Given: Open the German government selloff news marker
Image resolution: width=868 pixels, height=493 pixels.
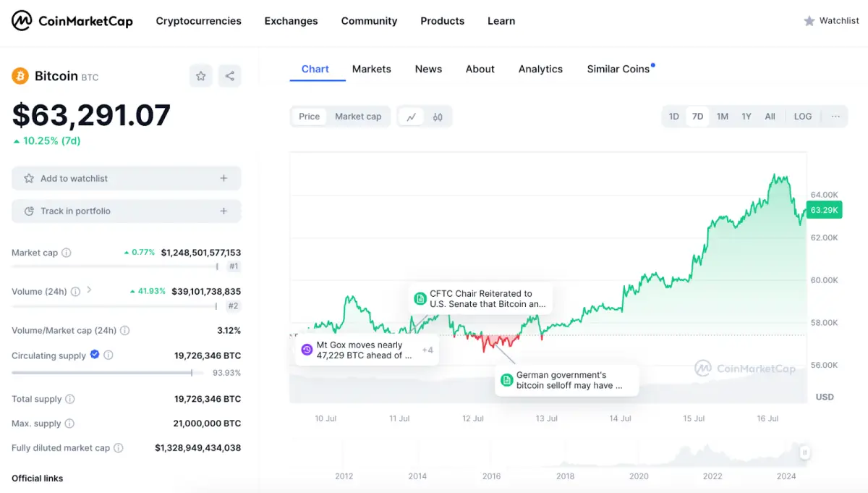Looking at the screenshot, I should coord(567,381).
